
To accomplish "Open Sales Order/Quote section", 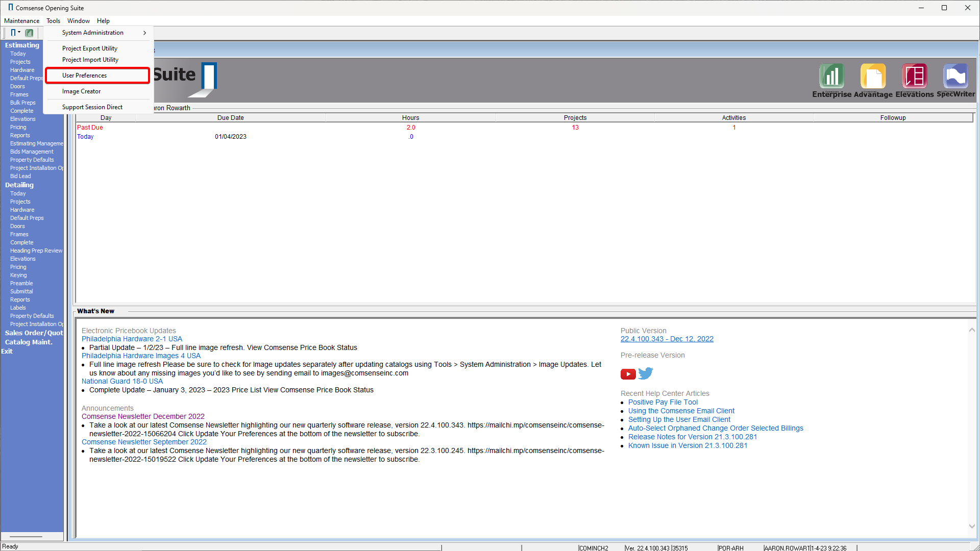I will [34, 333].
